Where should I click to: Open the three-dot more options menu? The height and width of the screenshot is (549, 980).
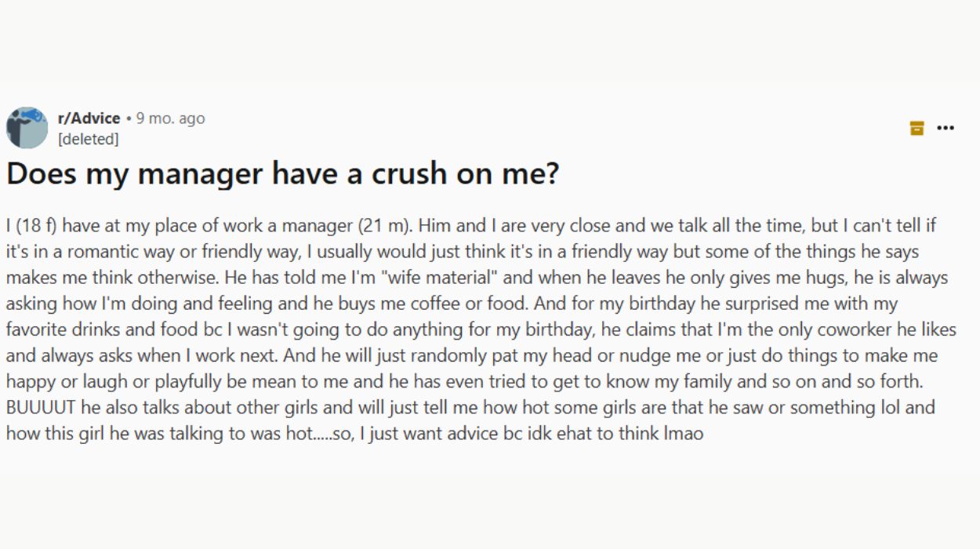[946, 128]
